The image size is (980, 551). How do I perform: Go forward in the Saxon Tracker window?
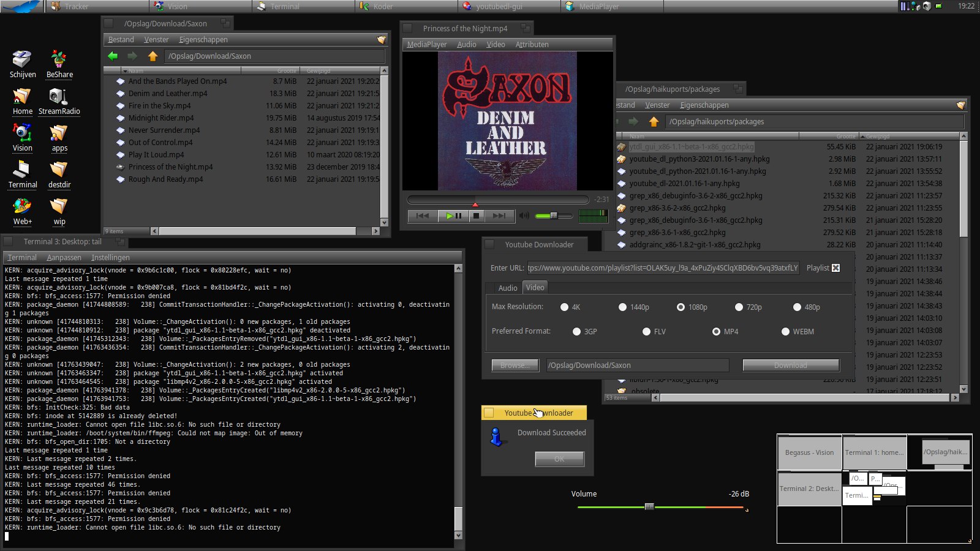click(x=132, y=56)
